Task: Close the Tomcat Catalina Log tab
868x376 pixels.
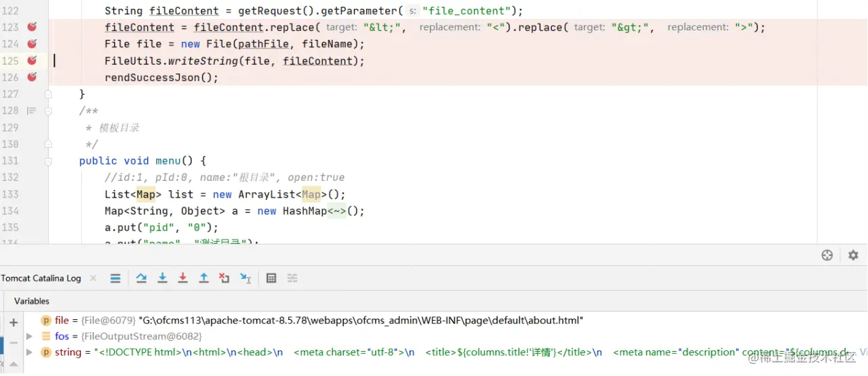Action: tap(93, 278)
